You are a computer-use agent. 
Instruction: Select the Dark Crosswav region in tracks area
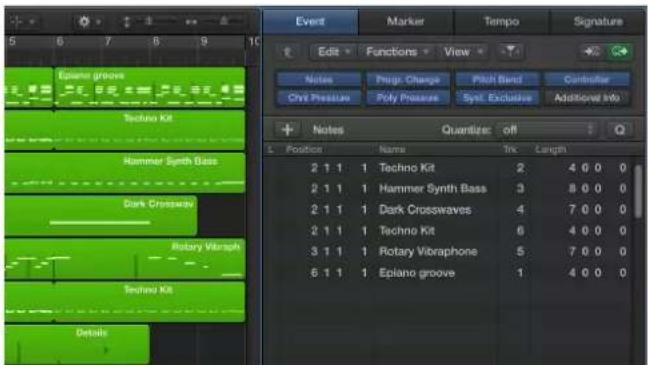tap(101, 216)
